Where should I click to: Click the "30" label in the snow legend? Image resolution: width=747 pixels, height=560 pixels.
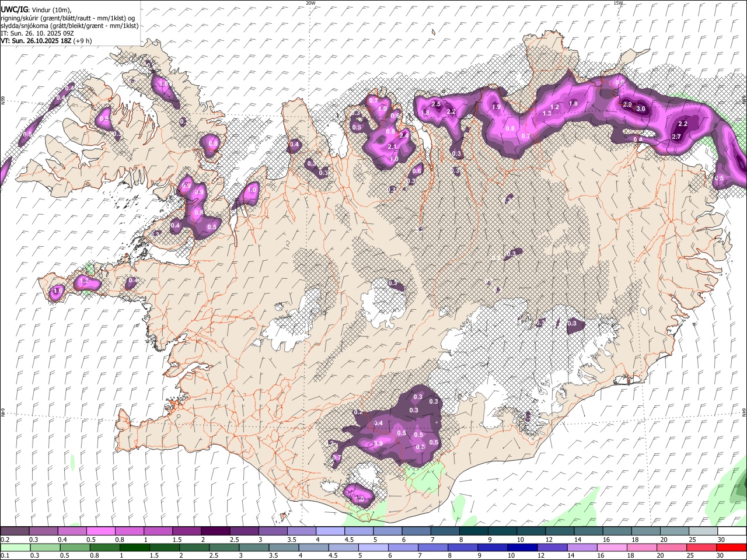tap(721, 540)
